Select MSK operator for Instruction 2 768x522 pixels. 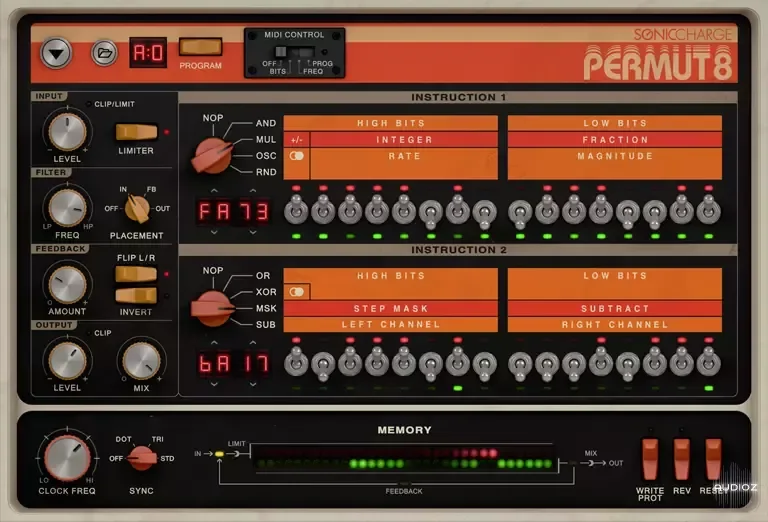pos(265,308)
